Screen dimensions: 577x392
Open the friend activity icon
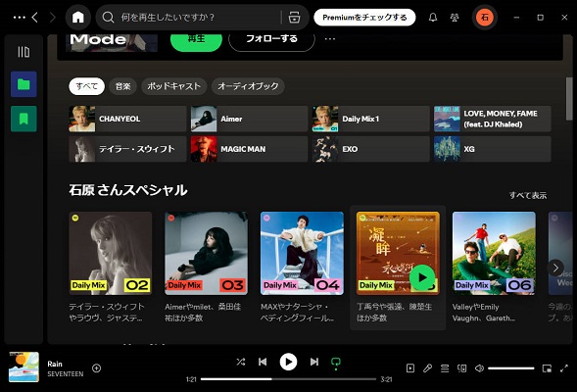(x=455, y=18)
